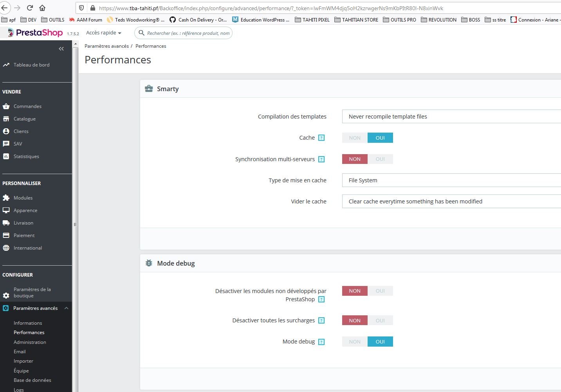The height and width of the screenshot is (392, 561).
Task: Set Mode debug toggle to OUI
Action: click(x=380, y=342)
